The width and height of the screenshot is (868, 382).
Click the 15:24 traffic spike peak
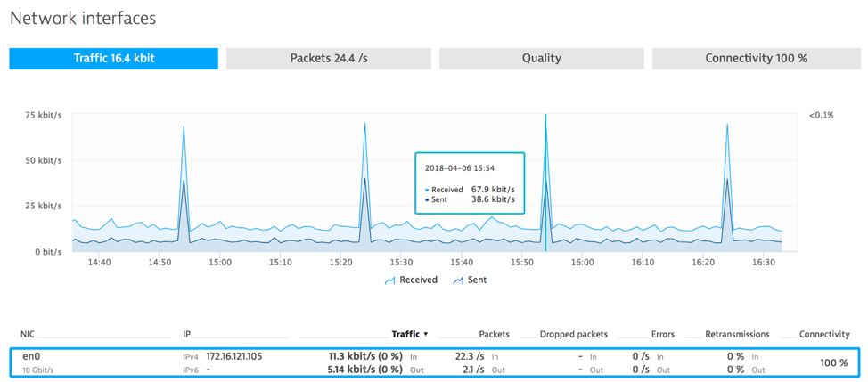(x=364, y=124)
